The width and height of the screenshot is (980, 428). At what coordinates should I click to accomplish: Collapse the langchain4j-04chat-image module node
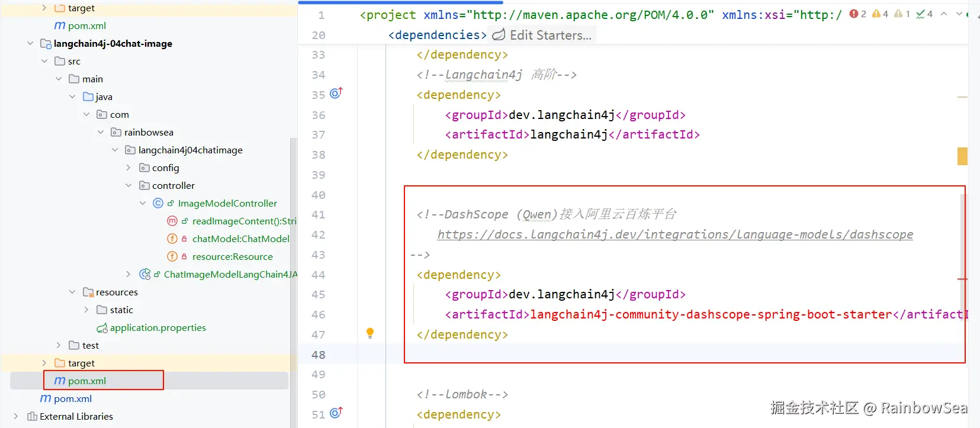coord(30,43)
